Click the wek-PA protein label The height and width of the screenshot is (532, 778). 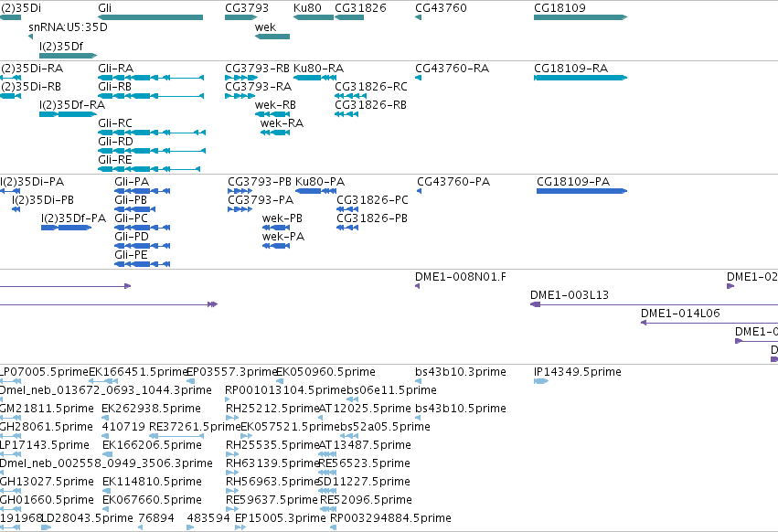[282, 237]
